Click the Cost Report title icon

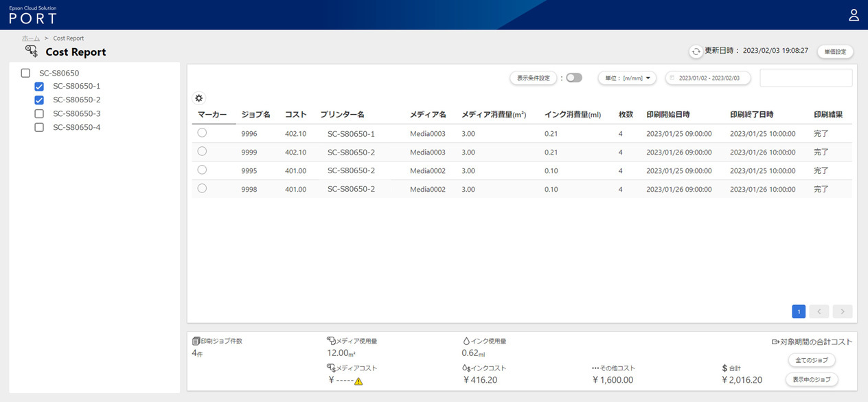[x=32, y=52]
